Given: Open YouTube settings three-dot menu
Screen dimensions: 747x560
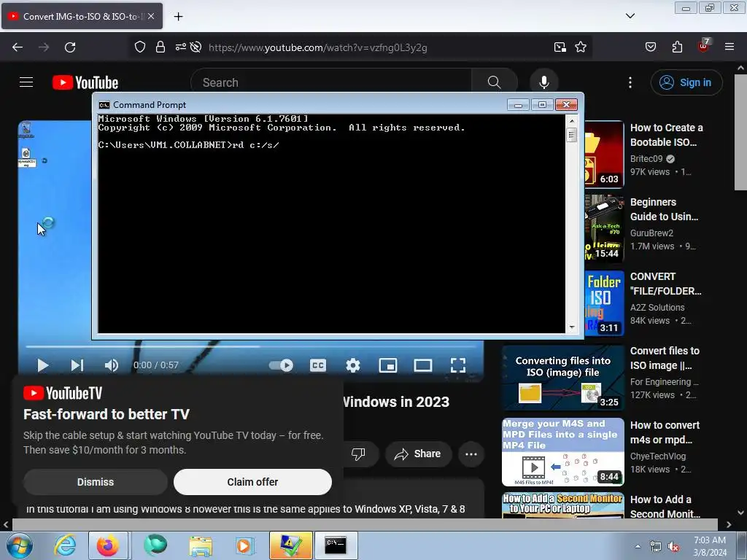Looking at the screenshot, I should point(630,82).
